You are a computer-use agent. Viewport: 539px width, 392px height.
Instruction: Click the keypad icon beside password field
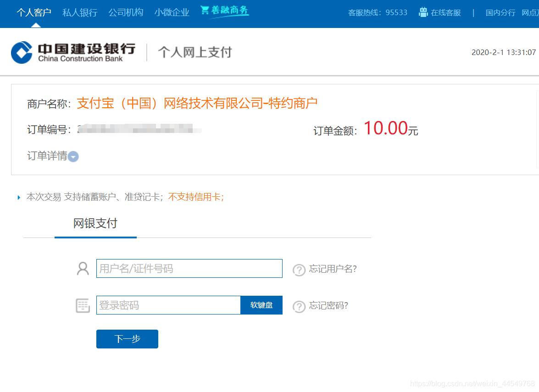pos(83,305)
